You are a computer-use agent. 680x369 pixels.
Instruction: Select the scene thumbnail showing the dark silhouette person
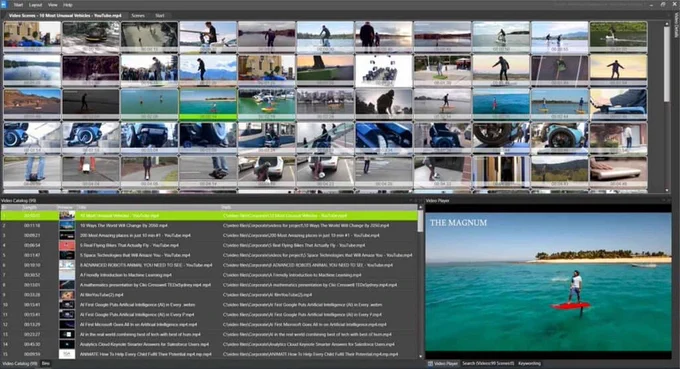(384, 104)
